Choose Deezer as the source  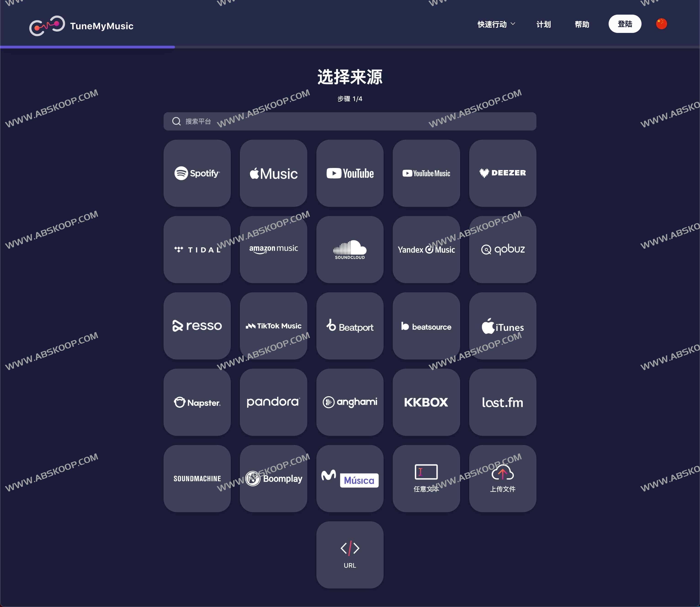coord(503,173)
